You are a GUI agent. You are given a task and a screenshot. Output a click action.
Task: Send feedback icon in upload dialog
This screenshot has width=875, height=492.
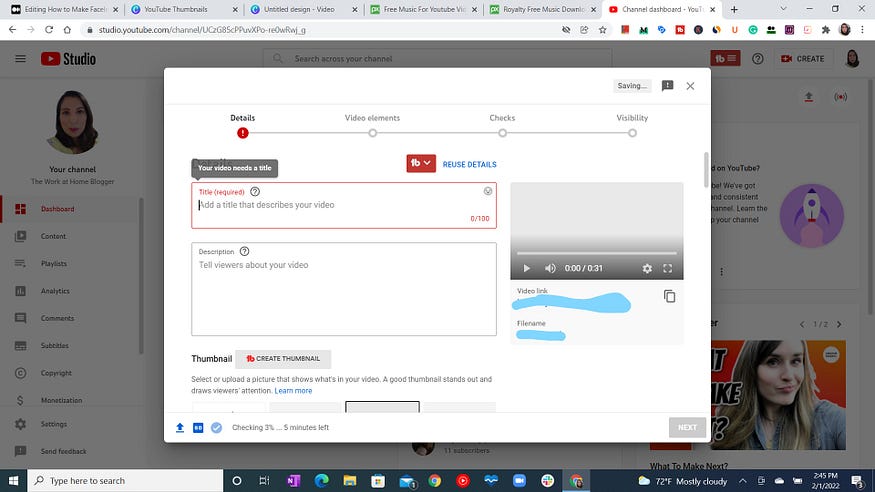[x=667, y=85]
